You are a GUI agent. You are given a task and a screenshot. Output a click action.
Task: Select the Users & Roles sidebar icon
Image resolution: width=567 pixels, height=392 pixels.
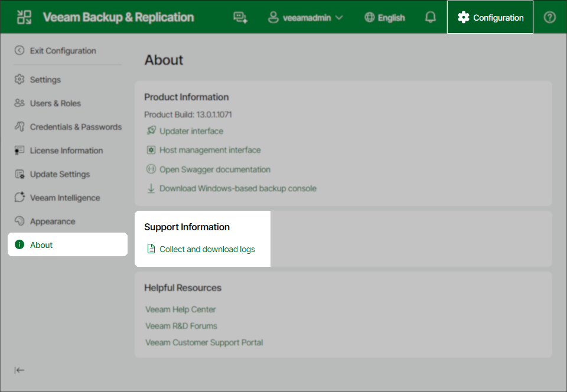[x=19, y=103]
